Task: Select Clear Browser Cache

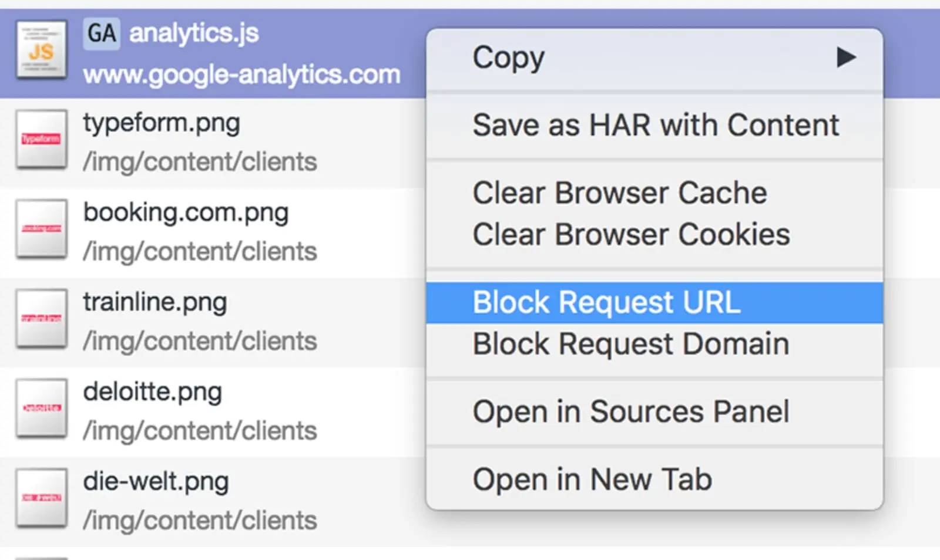Action: click(x=620, y=193)
